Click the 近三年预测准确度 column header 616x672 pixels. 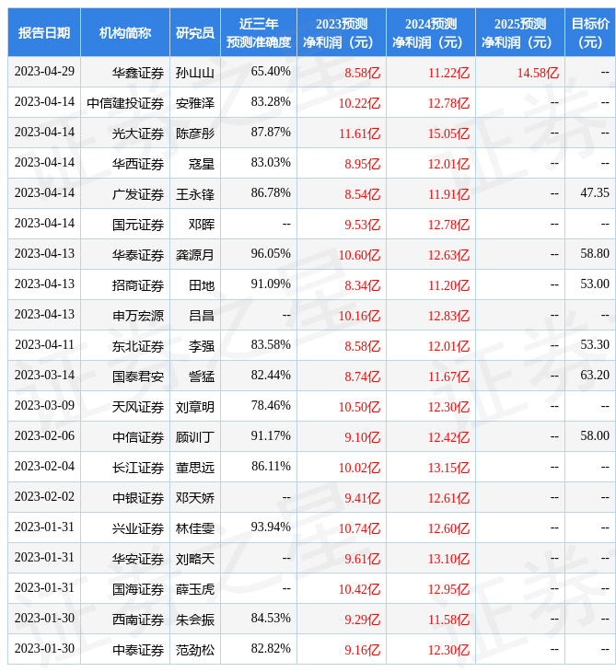pyautogui.click(x=259, y=32)
